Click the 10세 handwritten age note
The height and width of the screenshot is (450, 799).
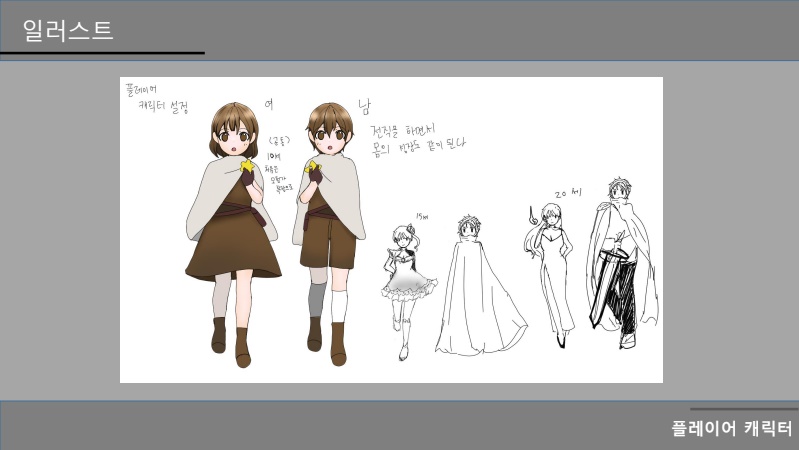(274, 157)
